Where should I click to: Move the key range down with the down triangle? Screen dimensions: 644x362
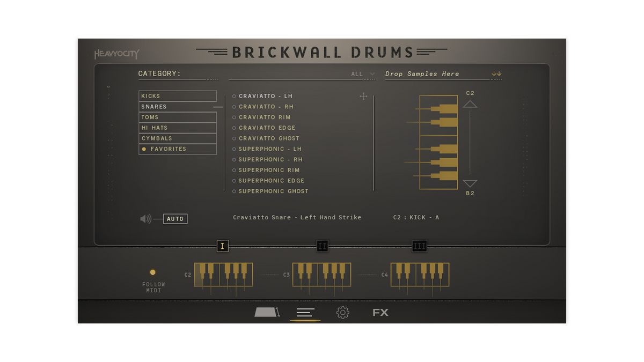click(x=470, y=183)
